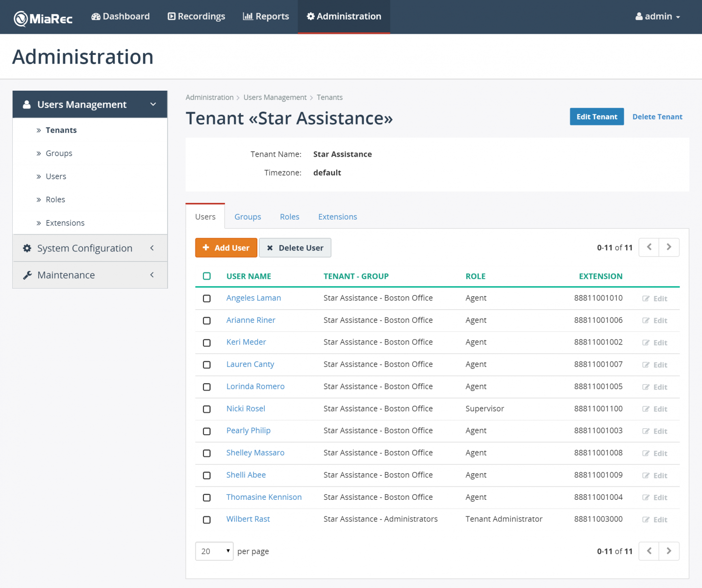Open the Users sidebar item
Screen dimensions: 702x588
point(56,176)
